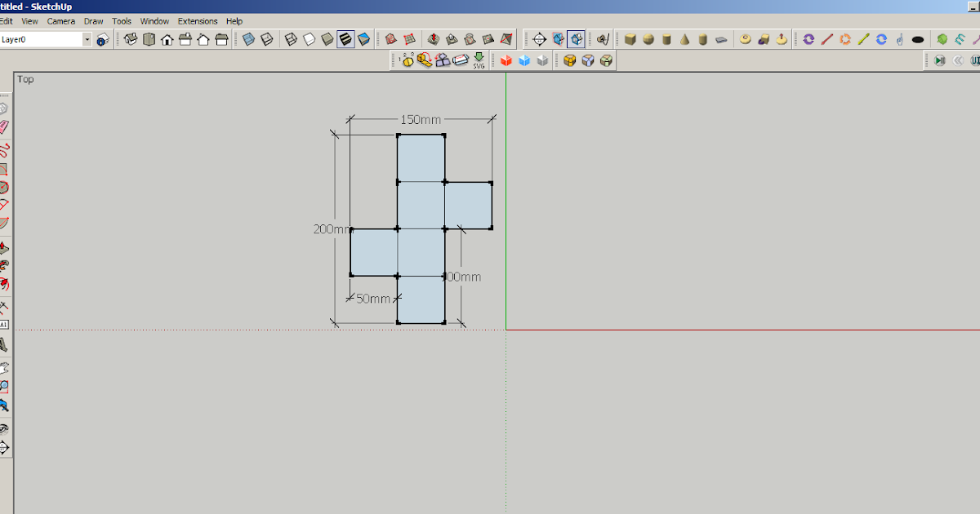Switch to Left view icon

click(x=220, y=39)
